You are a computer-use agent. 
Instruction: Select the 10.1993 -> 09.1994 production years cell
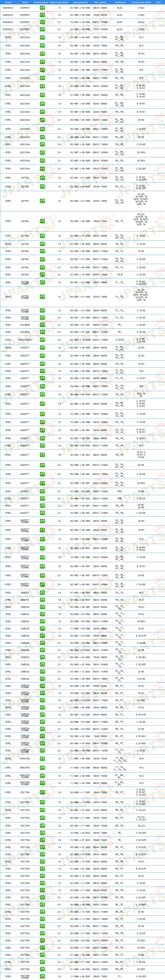tap(80, 22)
